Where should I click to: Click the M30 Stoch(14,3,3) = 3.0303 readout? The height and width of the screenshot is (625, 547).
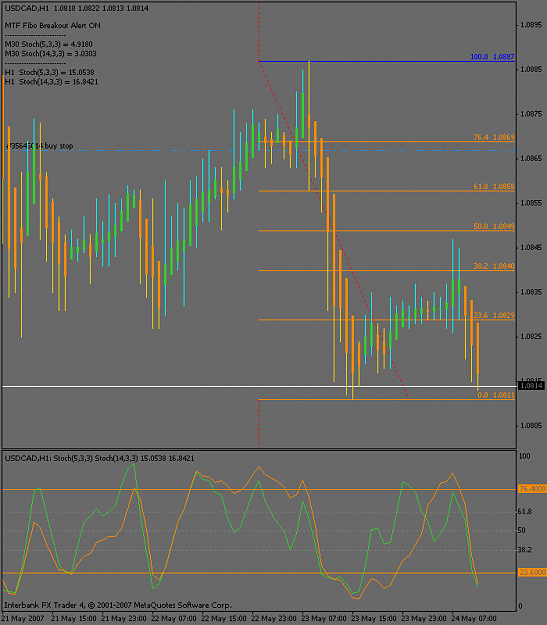(x=51, y=53)
